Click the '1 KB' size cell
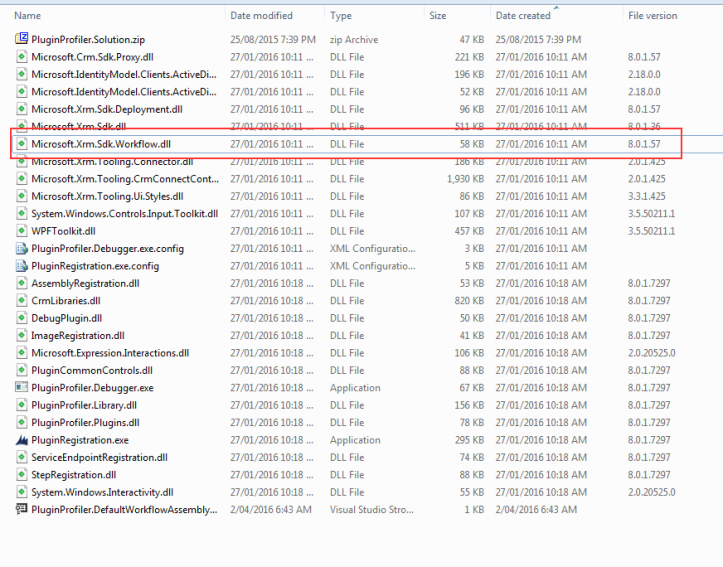Screen dimensions: 723x567 coord(474,509)
